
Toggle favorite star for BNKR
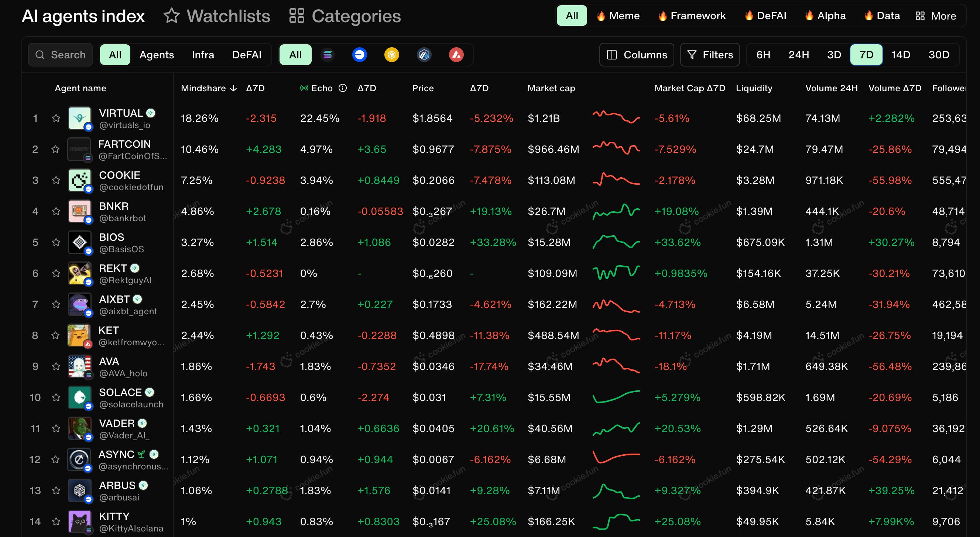coord(56,211)
